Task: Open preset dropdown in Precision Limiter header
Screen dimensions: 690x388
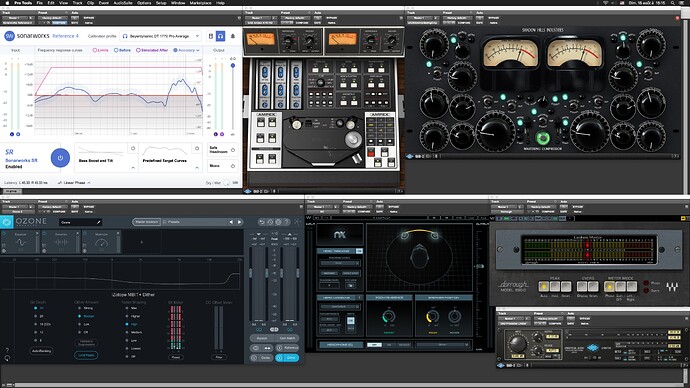Action: tap(548, 318)
